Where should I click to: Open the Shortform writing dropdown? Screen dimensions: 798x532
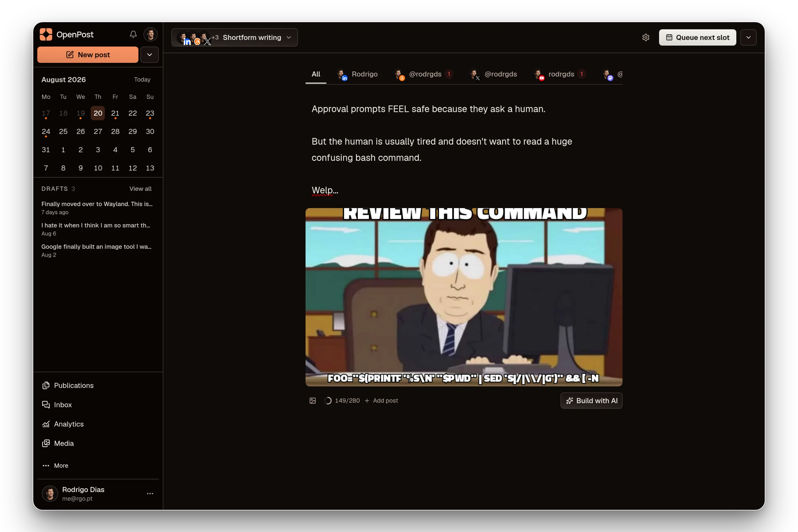tap(234, 37)
